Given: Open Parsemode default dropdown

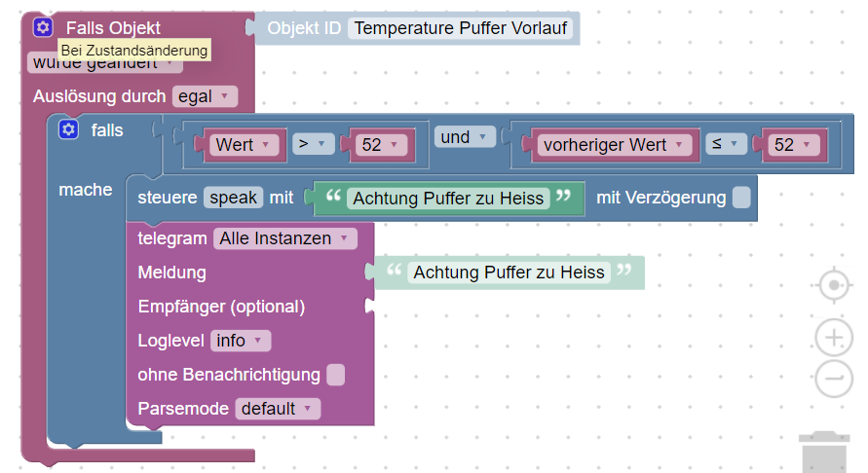Looking at the screenshot, I should point(278,409).
